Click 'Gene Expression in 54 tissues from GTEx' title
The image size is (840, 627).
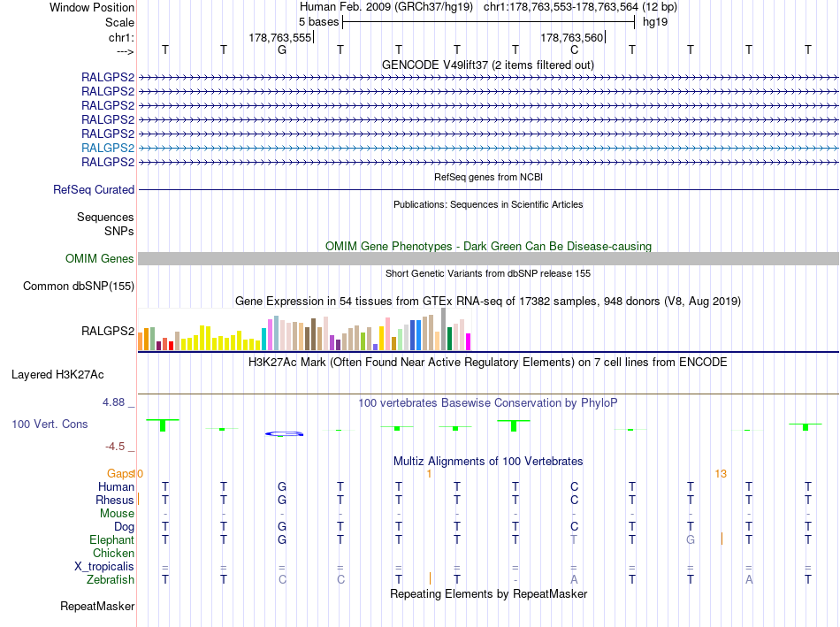coord(487,302)
